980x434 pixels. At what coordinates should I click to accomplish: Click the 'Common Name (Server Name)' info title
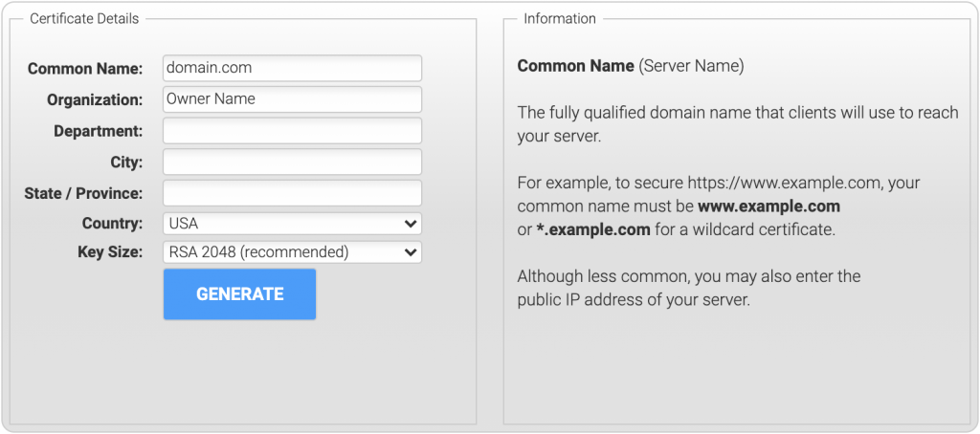(x=631, y=66)
